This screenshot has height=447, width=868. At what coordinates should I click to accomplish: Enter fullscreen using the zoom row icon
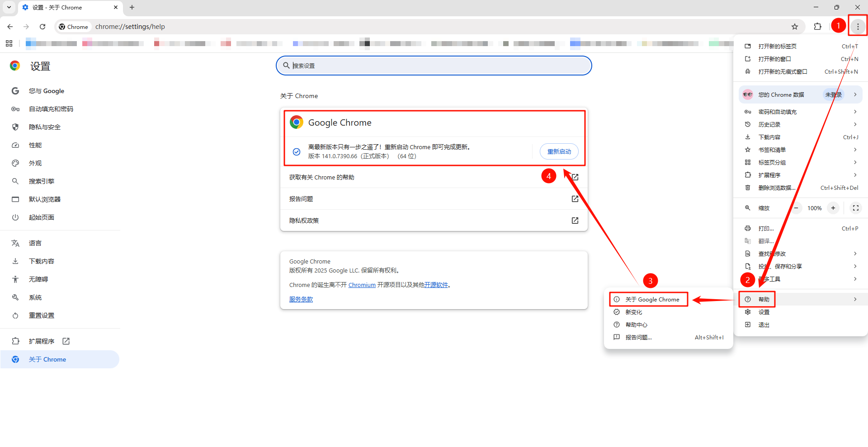click(855, 208)
